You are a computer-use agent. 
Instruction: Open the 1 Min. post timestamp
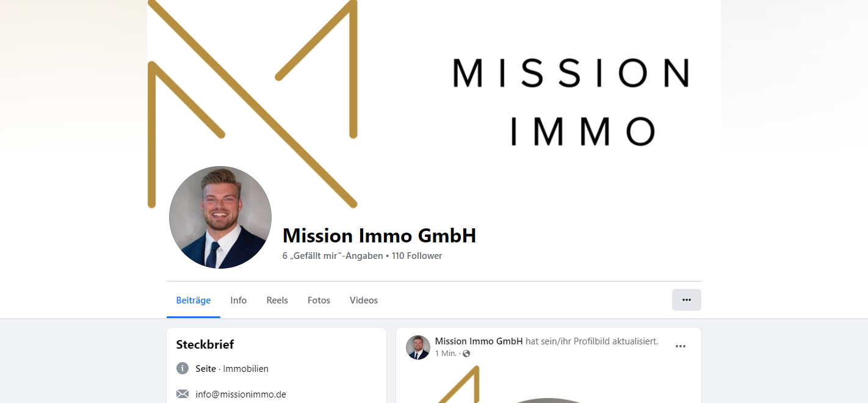point(446,354)
